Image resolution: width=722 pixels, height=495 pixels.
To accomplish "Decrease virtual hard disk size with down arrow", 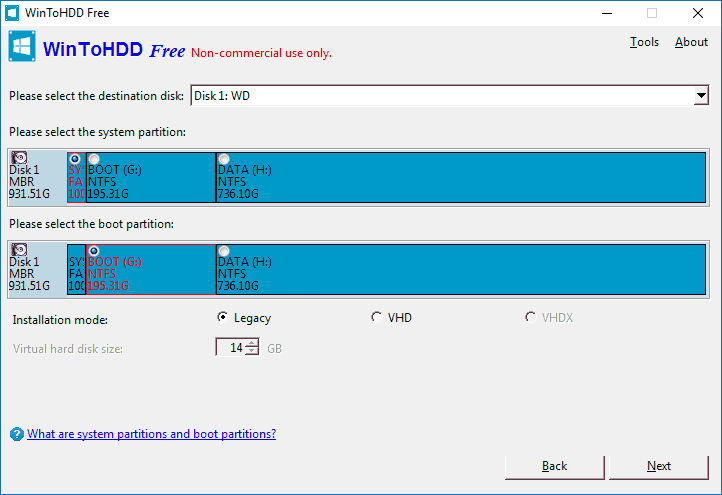I will 252,351.
